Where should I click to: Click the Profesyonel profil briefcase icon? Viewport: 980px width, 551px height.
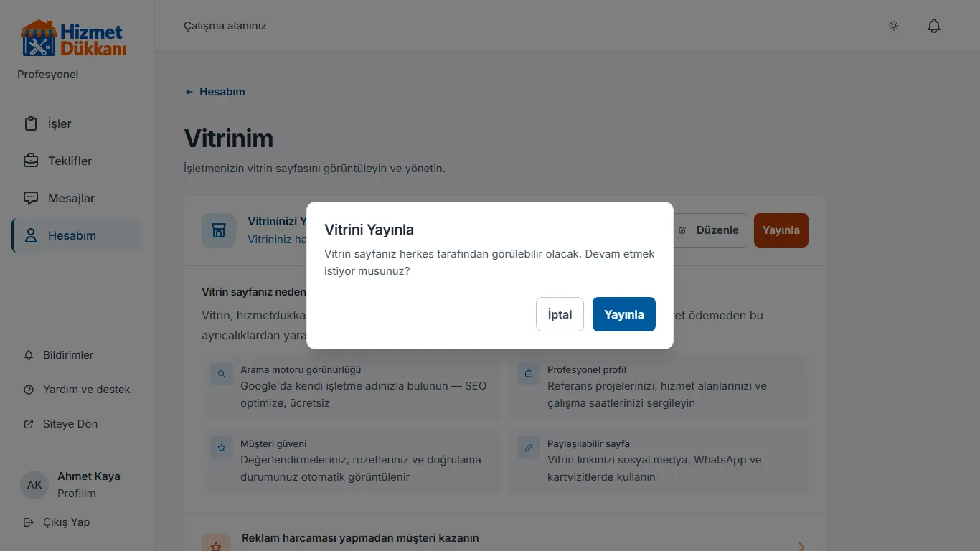pos(529,374)
